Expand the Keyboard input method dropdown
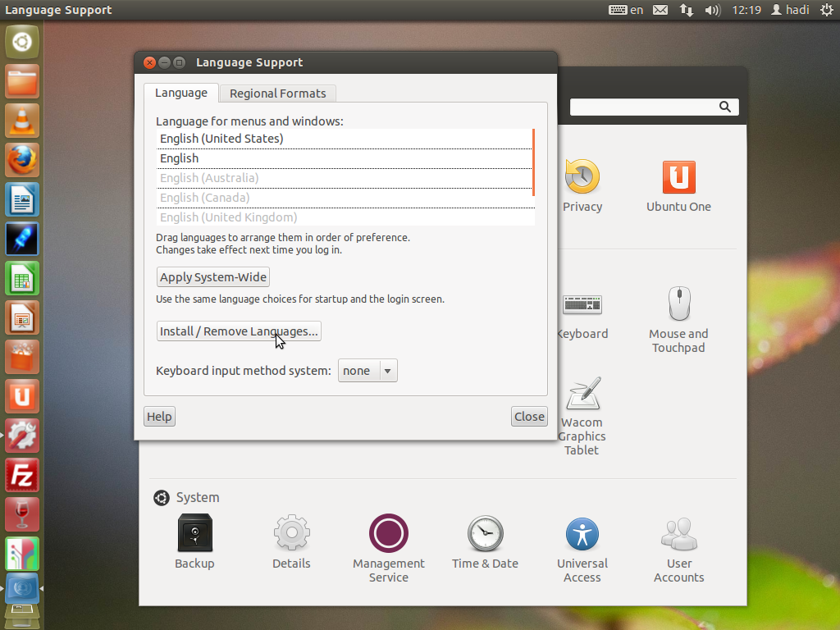 pos(367,371)
